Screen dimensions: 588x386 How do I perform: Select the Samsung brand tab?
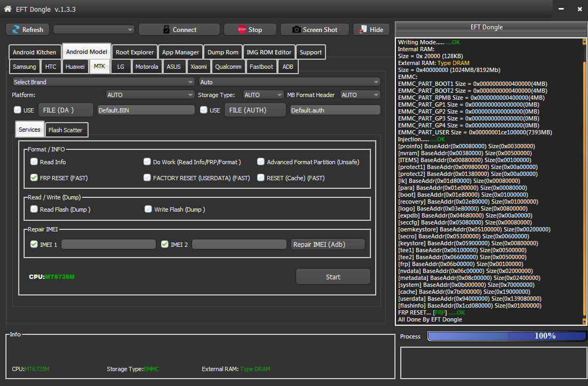coord(25,67)
